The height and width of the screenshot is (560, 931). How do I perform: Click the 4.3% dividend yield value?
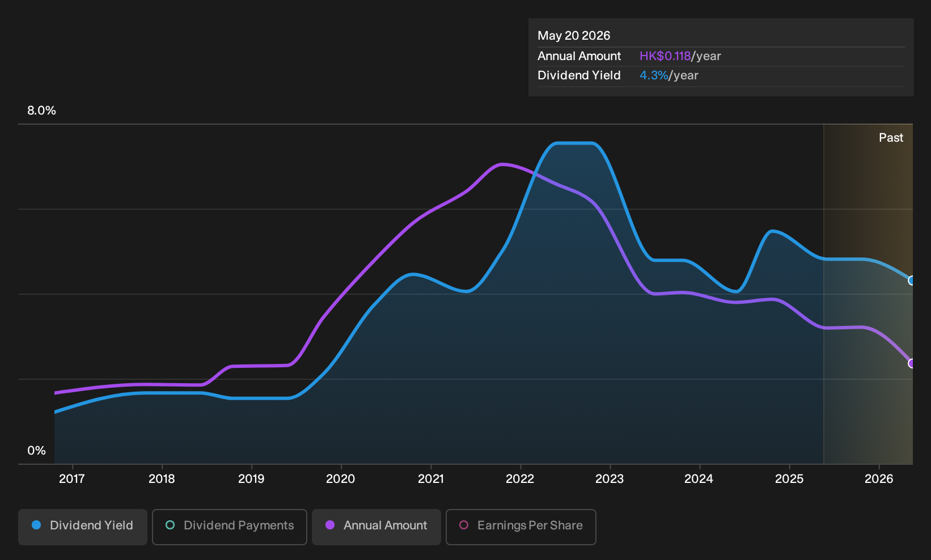[654, 75]
